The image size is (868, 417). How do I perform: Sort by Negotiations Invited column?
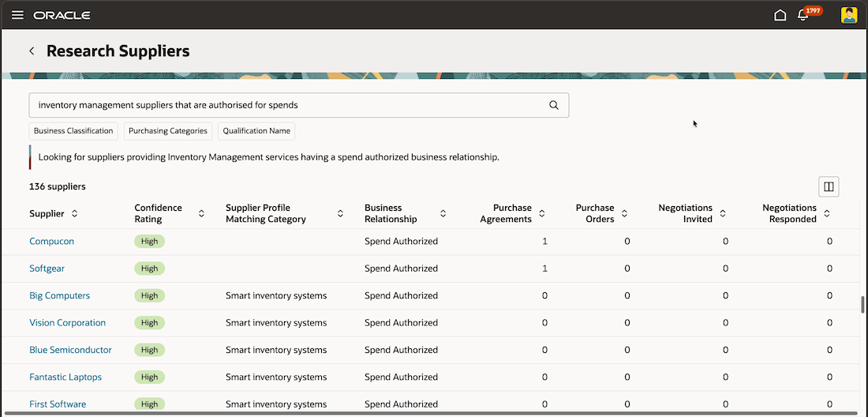tap(722, 213)
